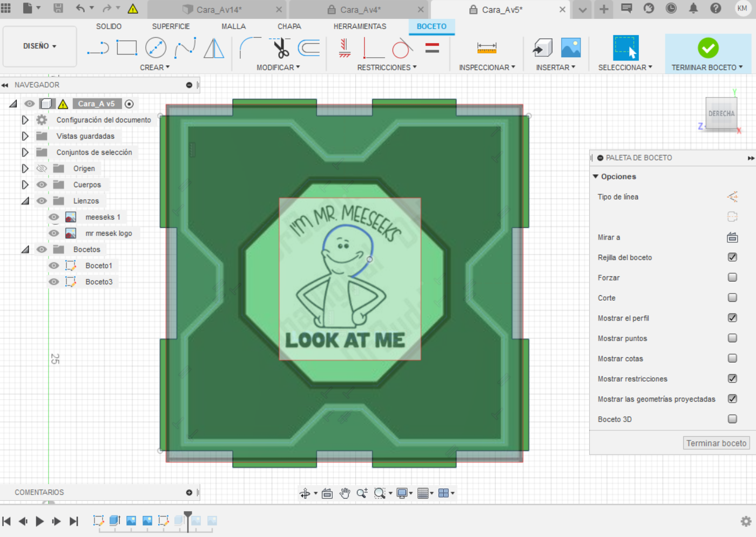Image resolution: width=756 pixels, height=537 pixels.
Task: Click the Orbit navigation tool
Action: (305, 493)
